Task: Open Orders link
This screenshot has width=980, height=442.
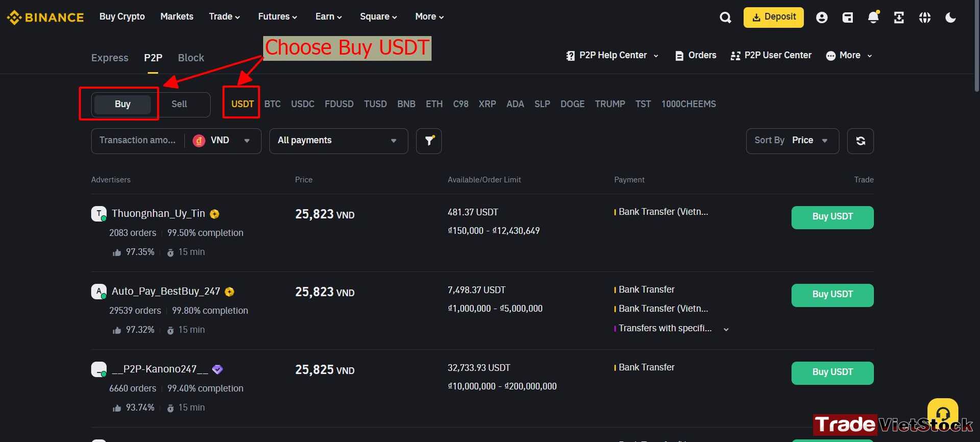Action: (696, 56)
